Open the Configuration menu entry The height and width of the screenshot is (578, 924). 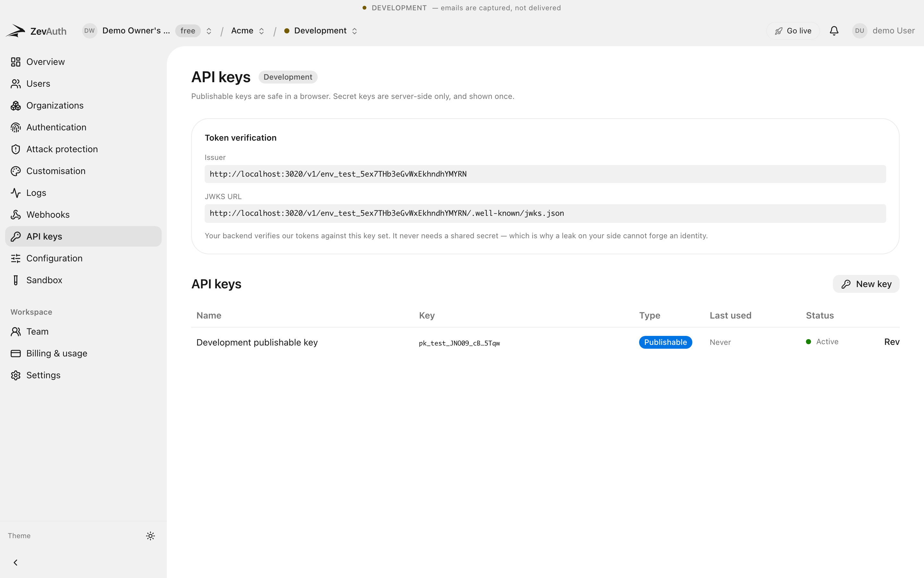click(x=83, y=258)
